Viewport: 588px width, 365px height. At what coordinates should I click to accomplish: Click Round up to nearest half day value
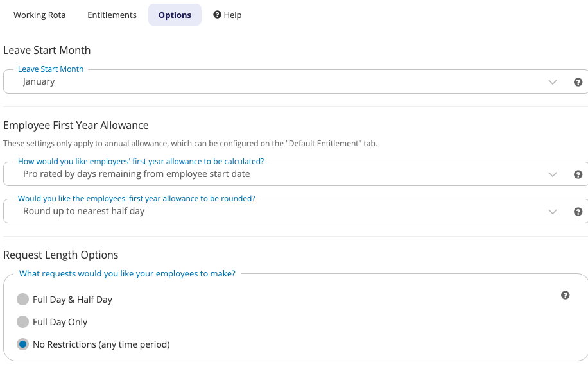pyautogui.click(x=83, y=211)
